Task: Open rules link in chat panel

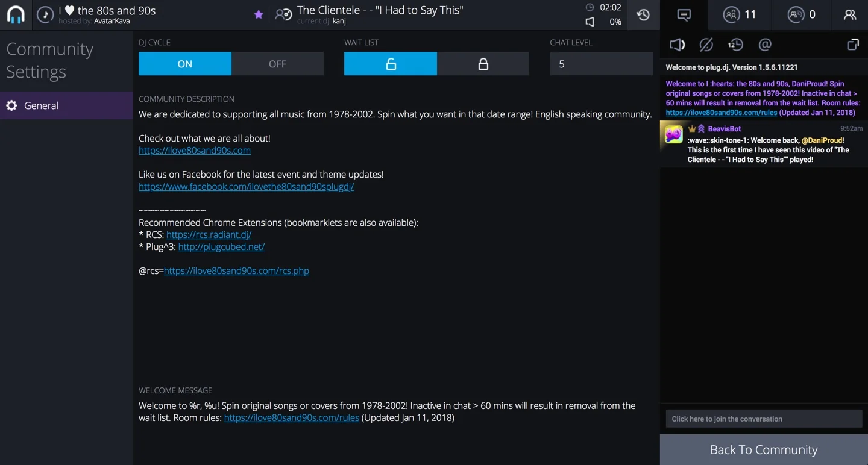Action: (722, 113)
